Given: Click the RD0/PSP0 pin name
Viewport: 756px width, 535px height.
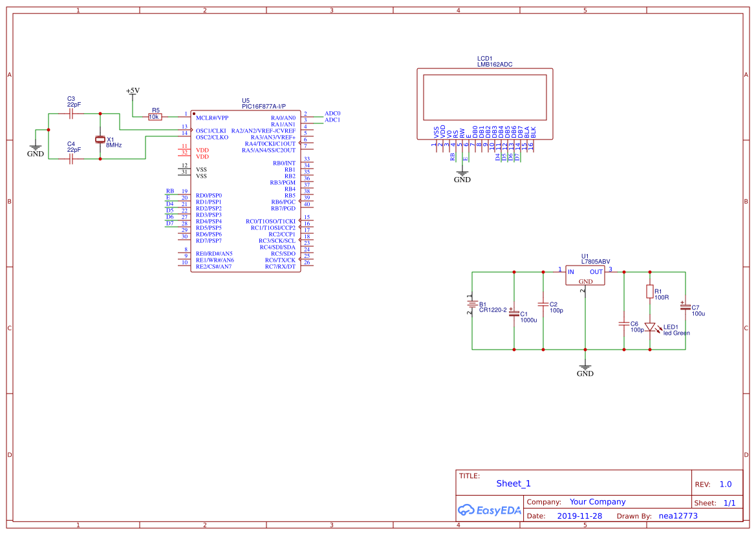Looking at the screenshot, I should [209, 196].
